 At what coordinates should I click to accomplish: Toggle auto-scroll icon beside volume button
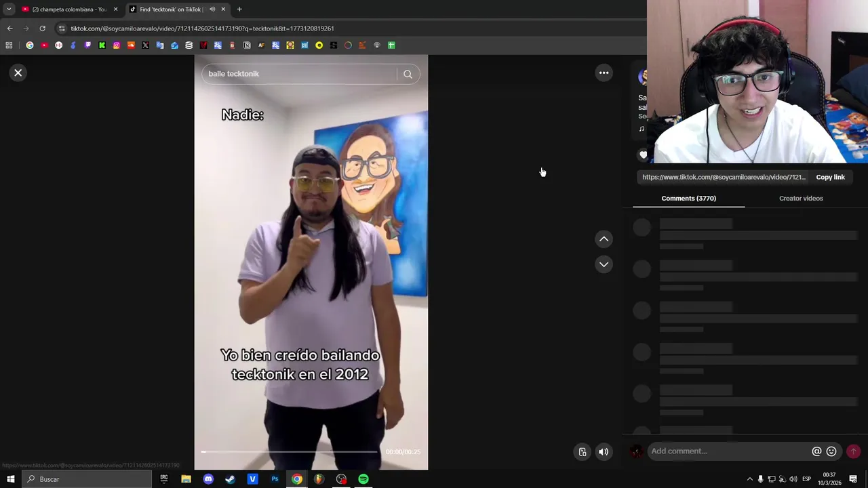click(583, 451)
